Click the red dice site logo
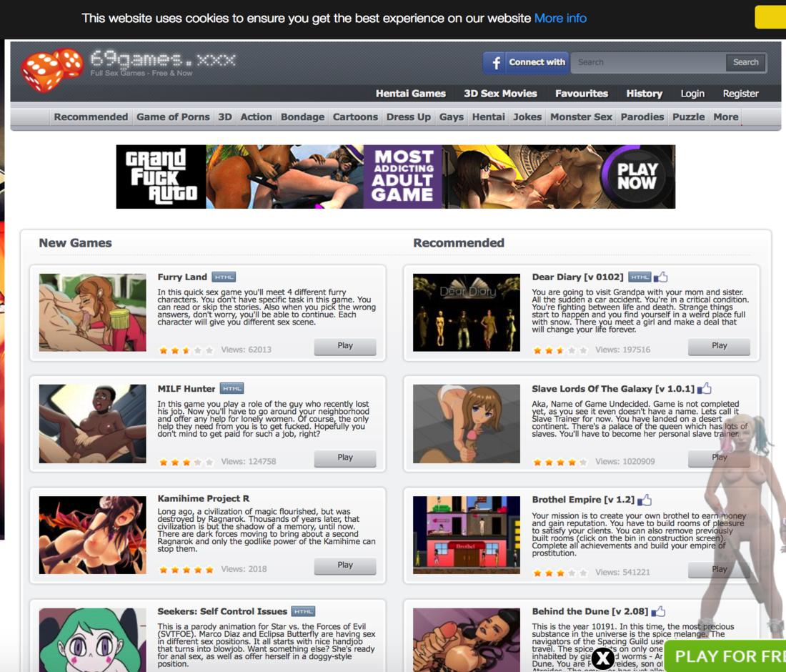 52,70
